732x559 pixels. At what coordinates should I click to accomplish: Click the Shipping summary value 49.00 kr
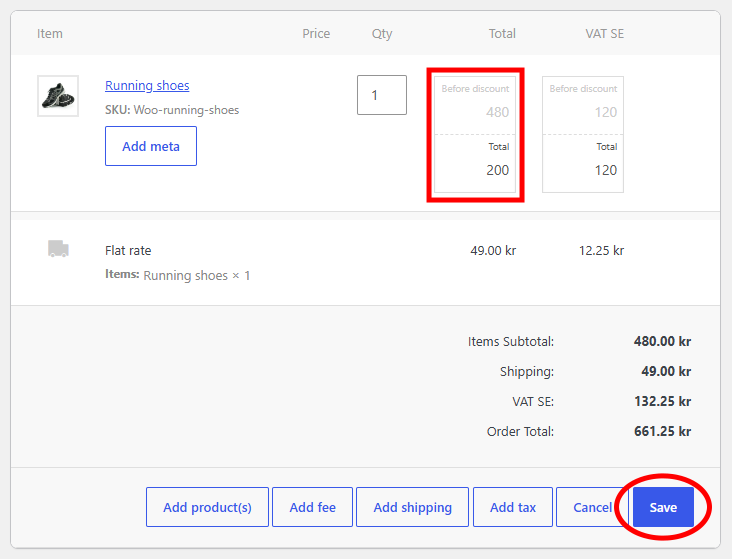(x=666, y=371)
